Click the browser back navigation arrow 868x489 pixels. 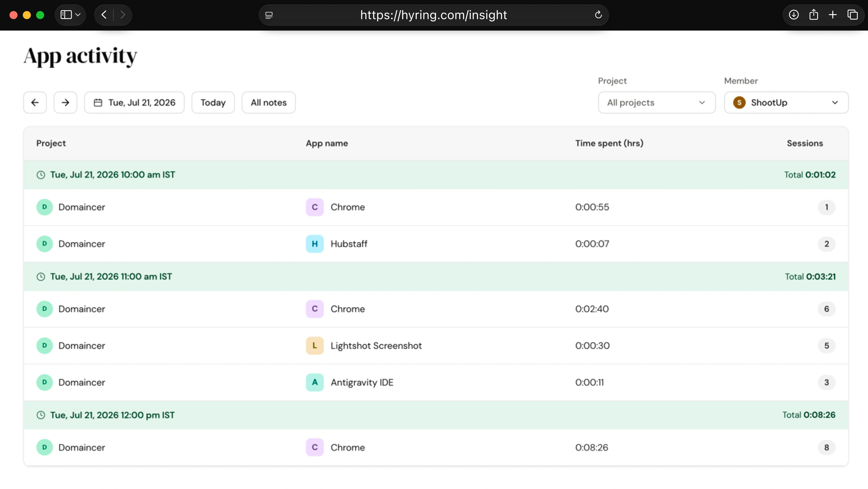click(104, 15)
